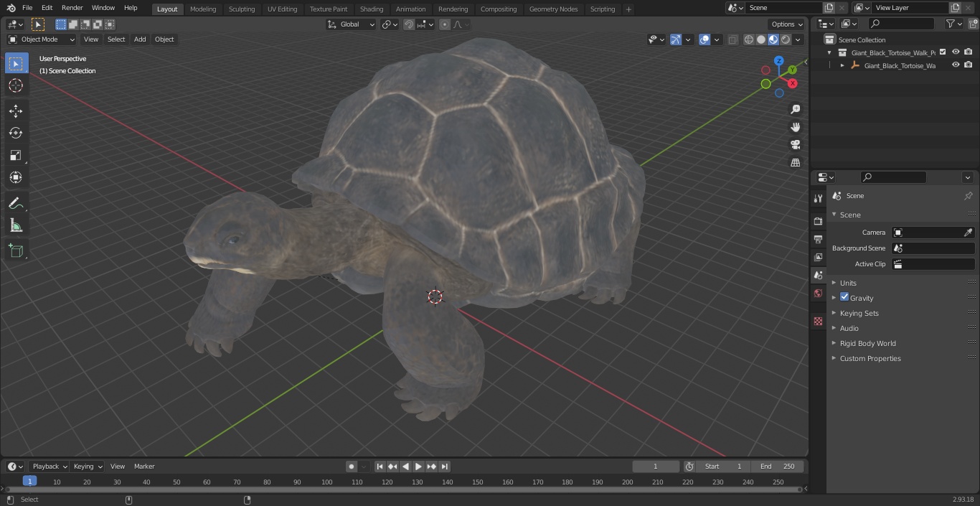The width and height of the screenshot is (980, 506).
Task: Hide Giant_Black_Tortoise_Walk_P collection in viewport
Action: [x=956, y=52]
